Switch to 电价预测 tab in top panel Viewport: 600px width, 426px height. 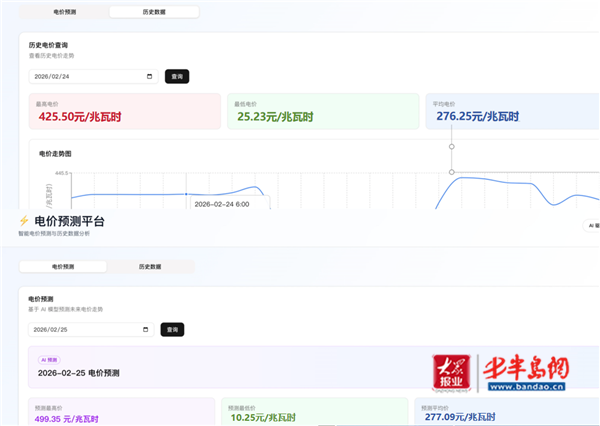point(63,12)
